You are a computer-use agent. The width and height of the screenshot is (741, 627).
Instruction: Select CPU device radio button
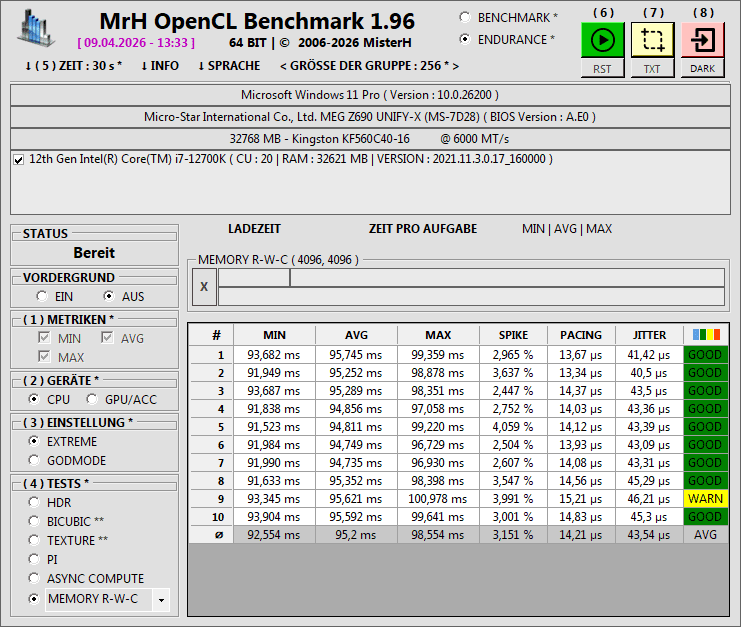[34, 399]
